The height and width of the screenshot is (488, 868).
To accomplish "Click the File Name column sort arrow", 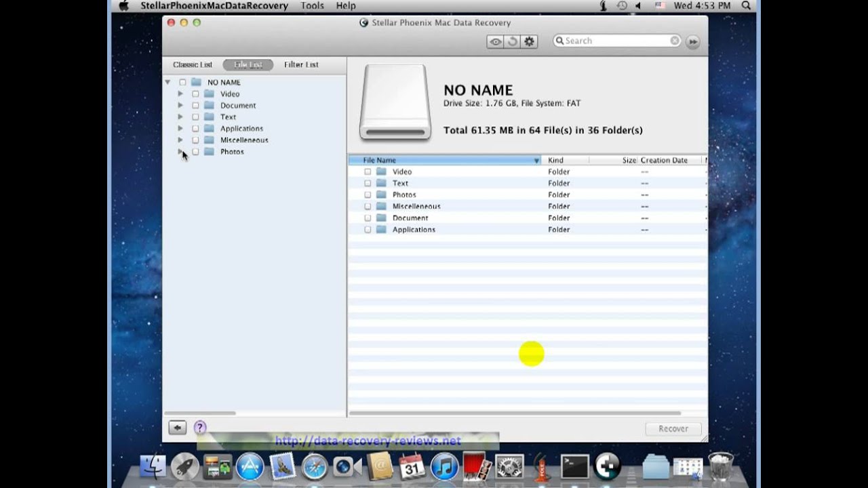I will (x=536, y=161).
